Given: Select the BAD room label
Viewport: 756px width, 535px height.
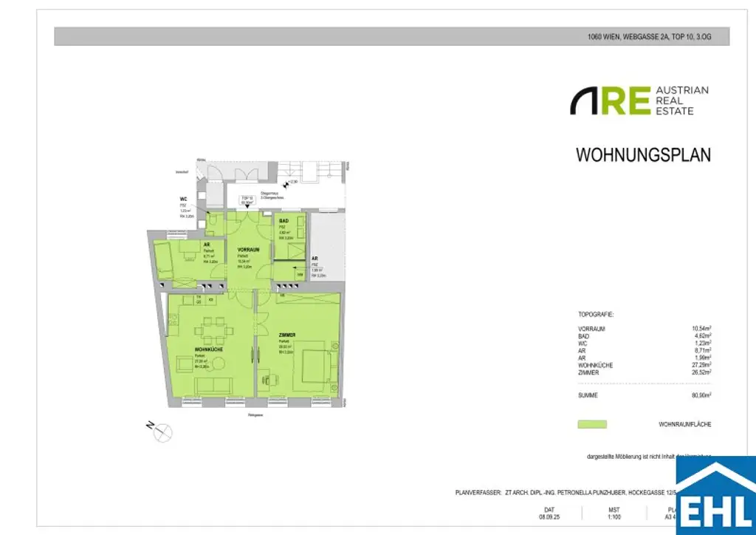Looking at the screenshot, I should (283, 221).
